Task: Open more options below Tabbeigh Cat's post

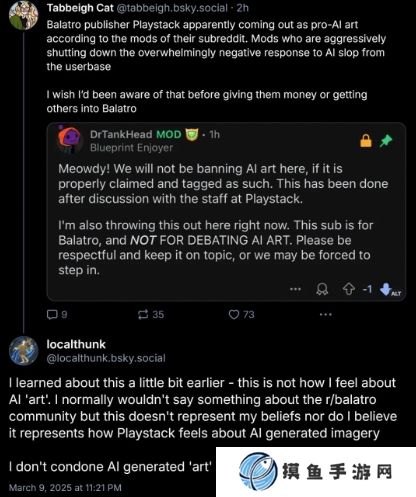Action: pos(325,314)
